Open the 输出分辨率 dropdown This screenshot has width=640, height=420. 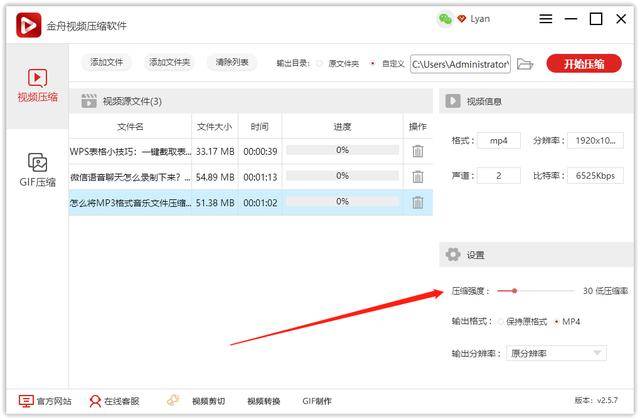556,353
